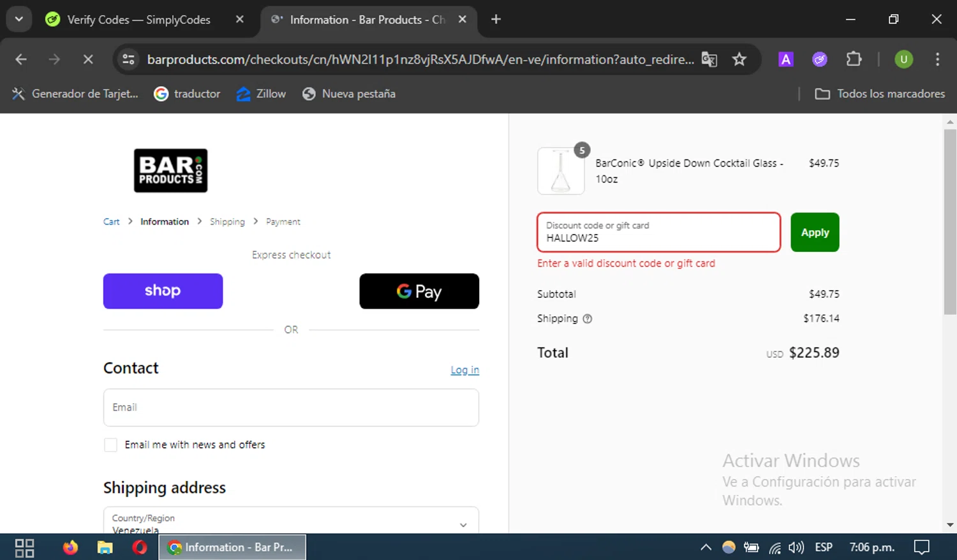
Task: Open volume speaker tray icon
Action: point(796,547)
